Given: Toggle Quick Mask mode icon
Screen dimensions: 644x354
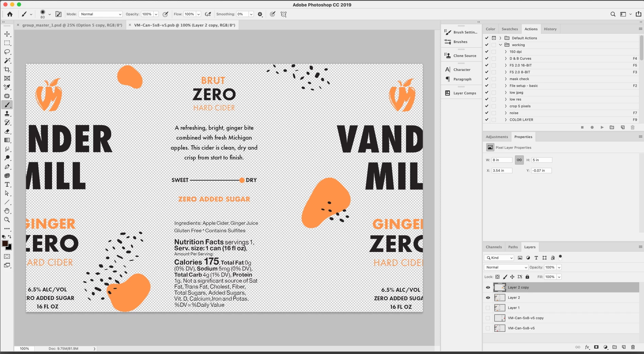Looking at the screenshot, I should (x=7, y=256).
